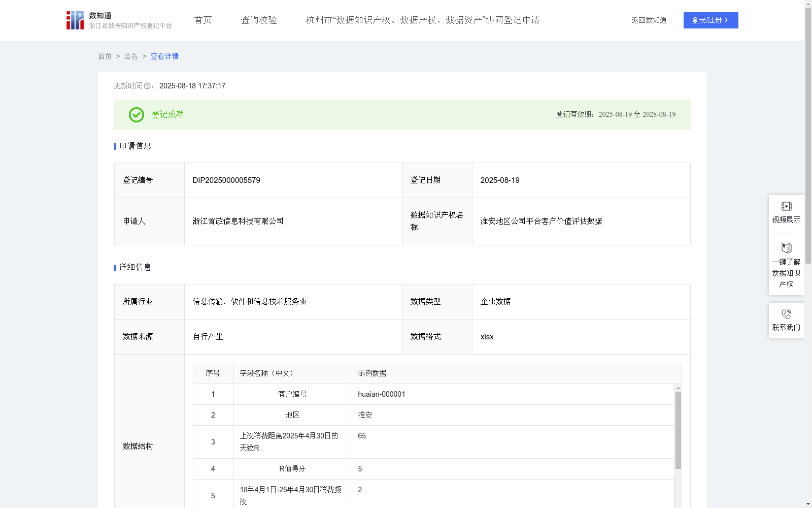Click 信息传输、软件和信息技术服务业 industry value

pos(250,302)
